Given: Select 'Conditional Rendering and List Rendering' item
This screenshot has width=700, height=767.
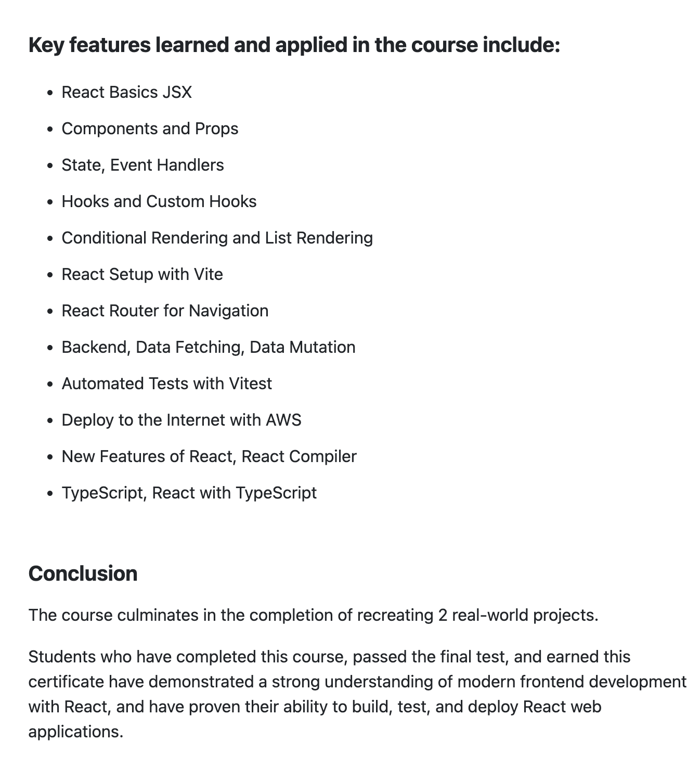Looking at the screenshot, I should point(217,238).
